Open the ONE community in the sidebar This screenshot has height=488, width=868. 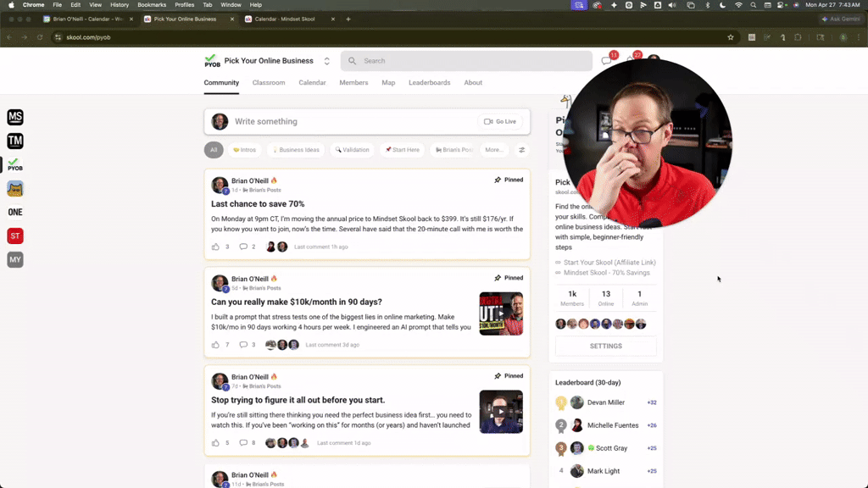15,212
